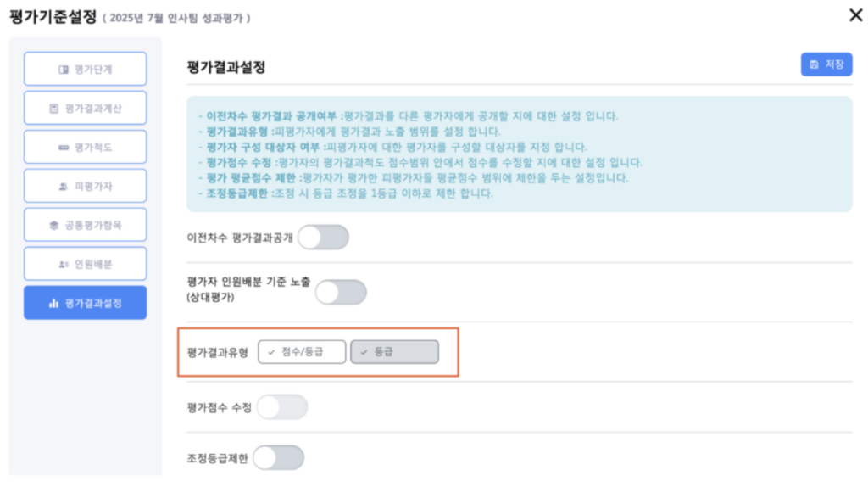
Task: Choose the 등급 result type option
Action: pyautogui.click(x=395, y=352)
